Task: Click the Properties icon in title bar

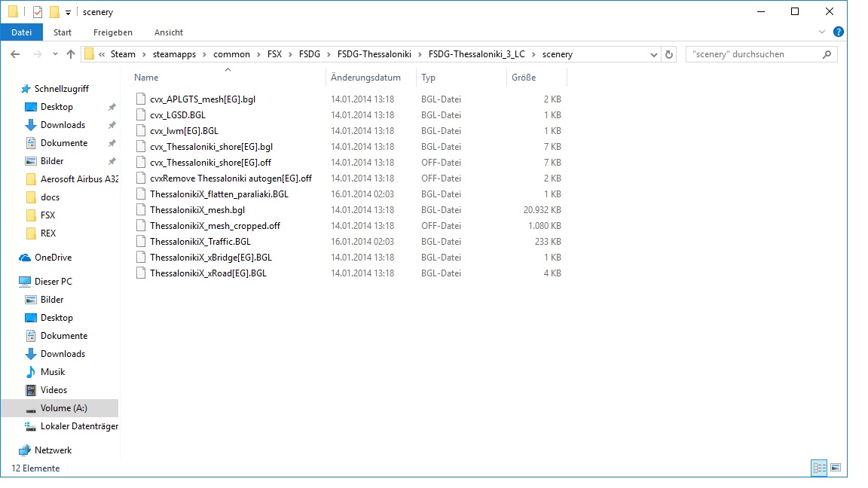Action: pos(38,12)
